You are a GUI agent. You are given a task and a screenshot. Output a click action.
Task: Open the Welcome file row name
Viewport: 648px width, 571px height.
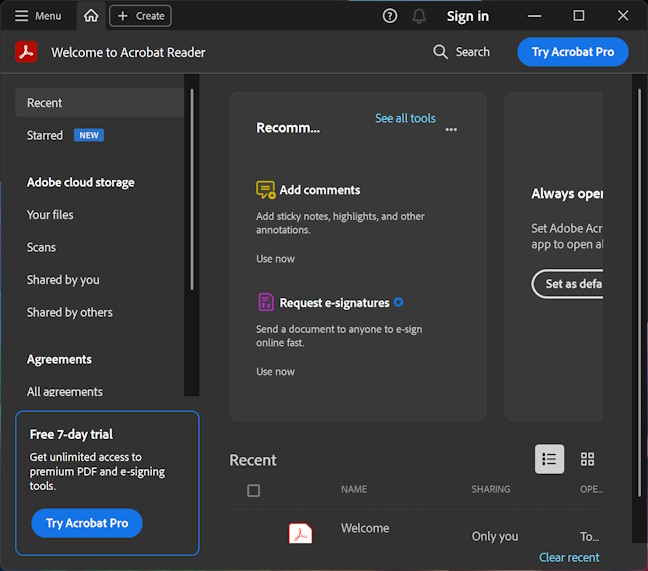(365, 528)
